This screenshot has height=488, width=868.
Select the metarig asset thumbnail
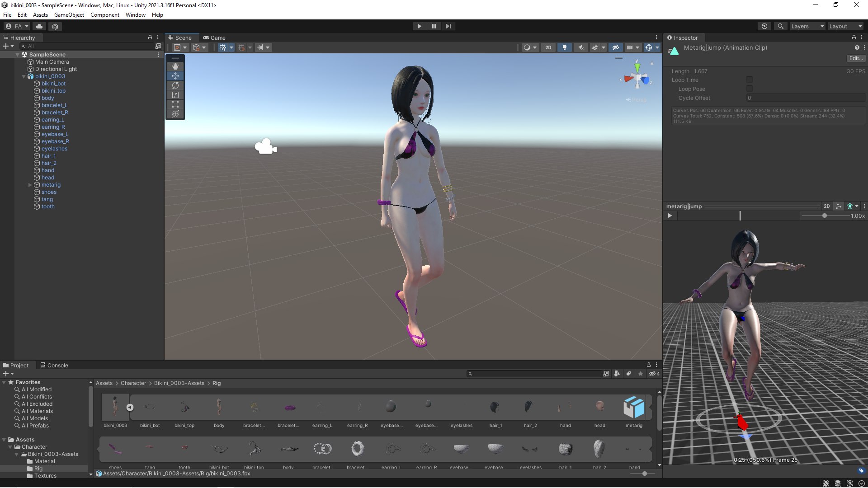634,408
